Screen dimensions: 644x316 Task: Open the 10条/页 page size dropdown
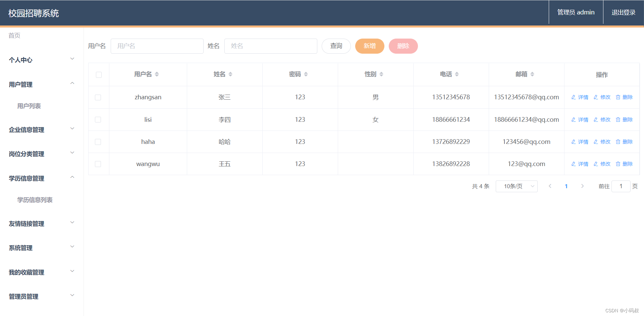point(517,186)
